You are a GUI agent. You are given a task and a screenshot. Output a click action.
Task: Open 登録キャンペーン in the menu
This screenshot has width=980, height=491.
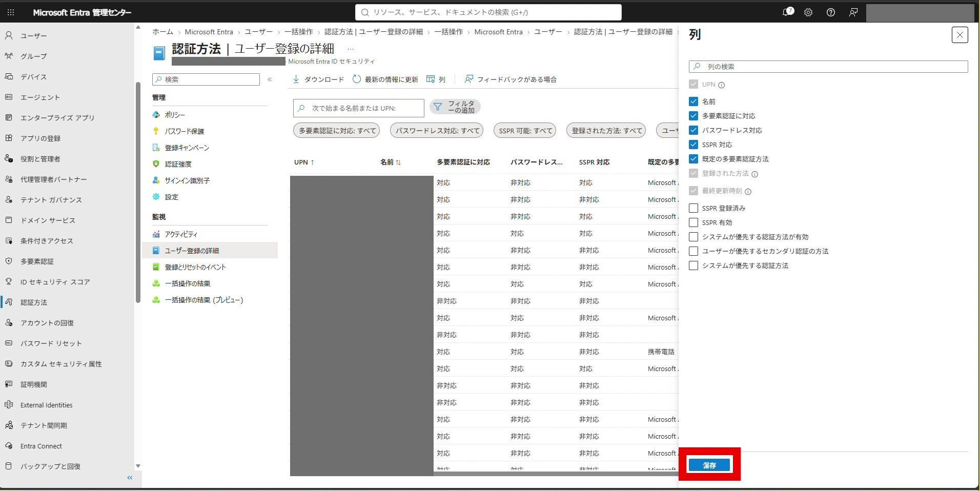point(187,148)
